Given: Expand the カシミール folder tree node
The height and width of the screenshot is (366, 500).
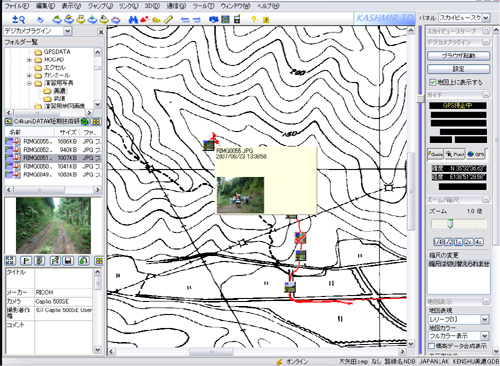Looking at the screenshot, I should click(29, 75).
